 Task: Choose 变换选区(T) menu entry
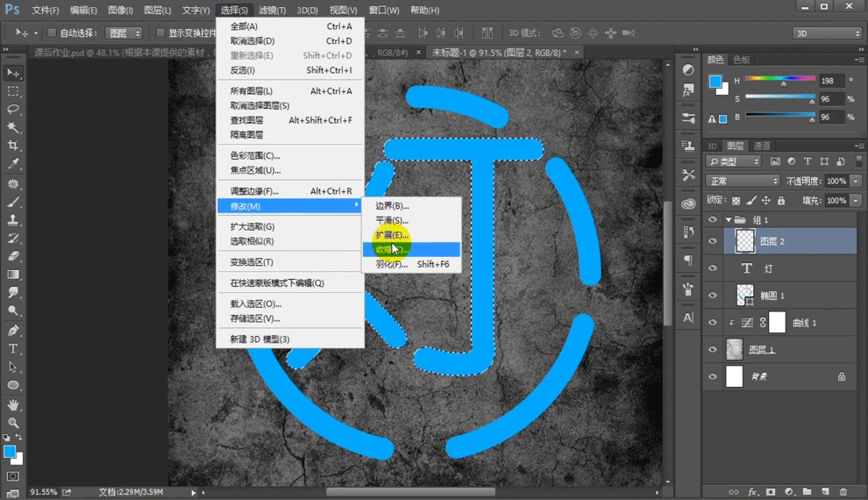click(x=290, y=262)
